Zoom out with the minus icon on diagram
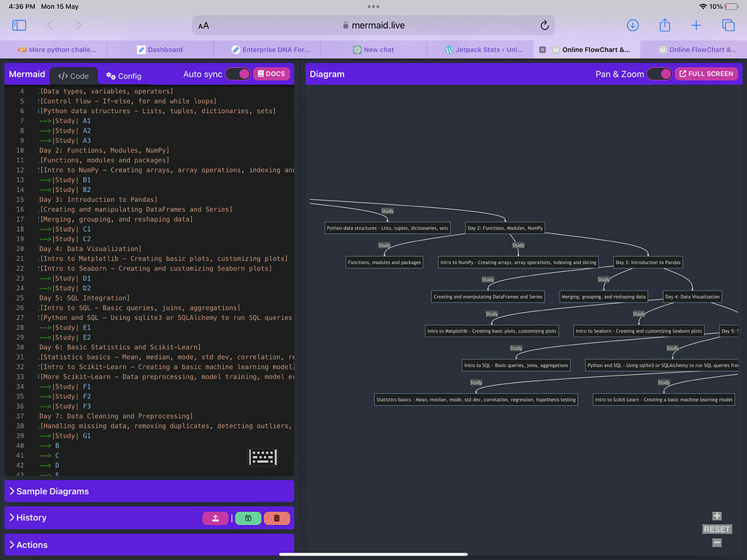The image size is (747, 560). coord(716,542)
